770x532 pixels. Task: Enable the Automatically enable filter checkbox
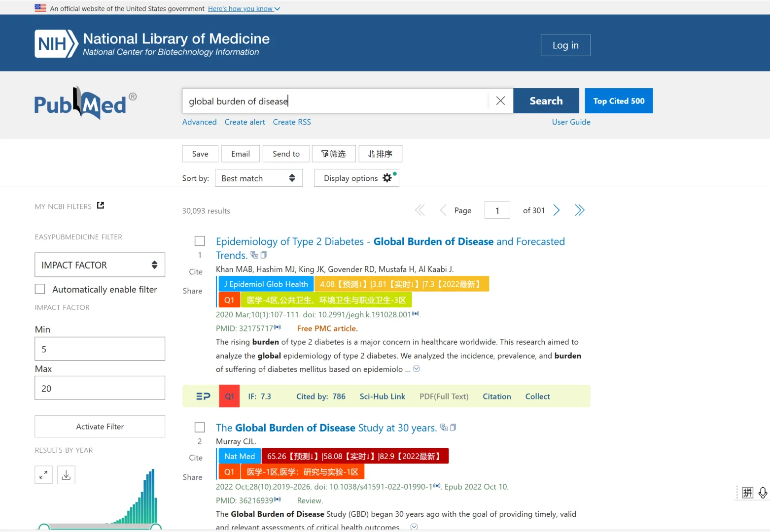40,289
